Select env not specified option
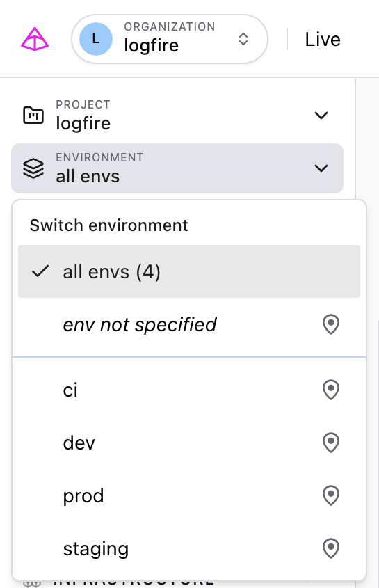 (189, 324)
